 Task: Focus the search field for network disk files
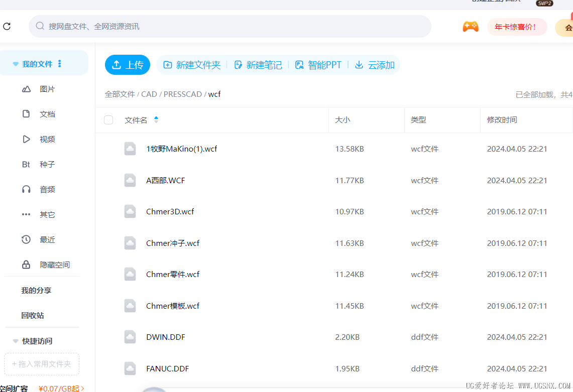click(x=230, y=26)
